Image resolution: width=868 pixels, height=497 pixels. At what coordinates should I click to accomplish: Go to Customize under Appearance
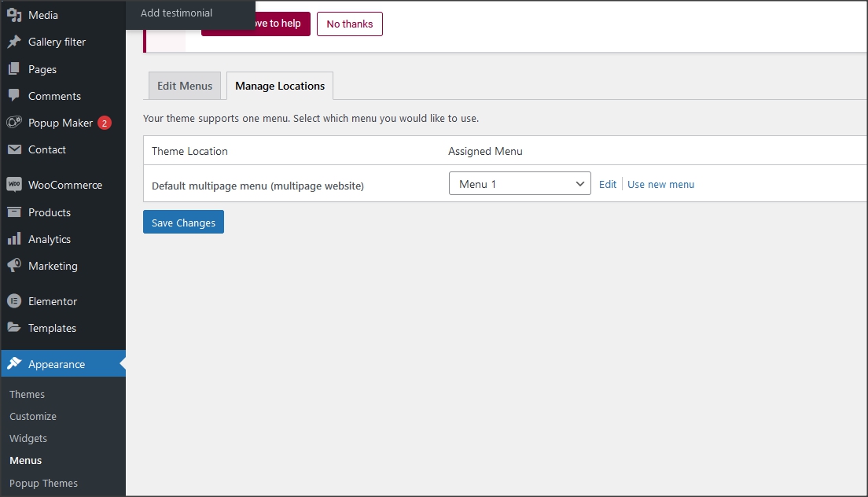tap(33, 416)
